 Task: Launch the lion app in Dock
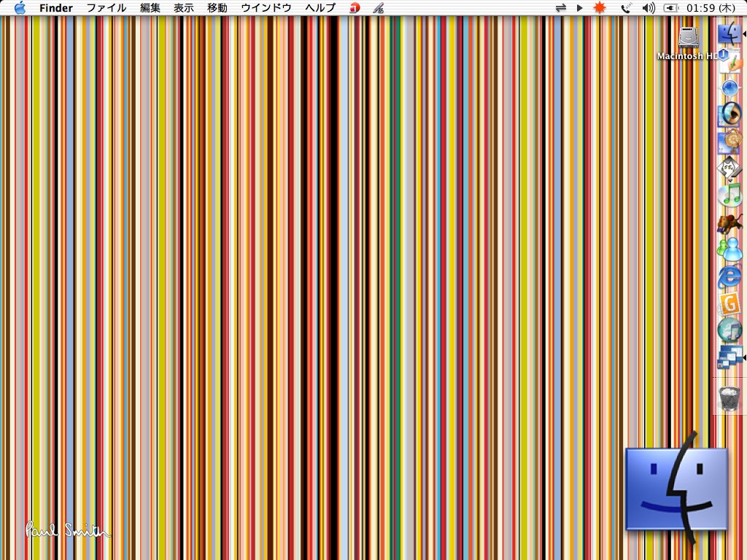729,224
